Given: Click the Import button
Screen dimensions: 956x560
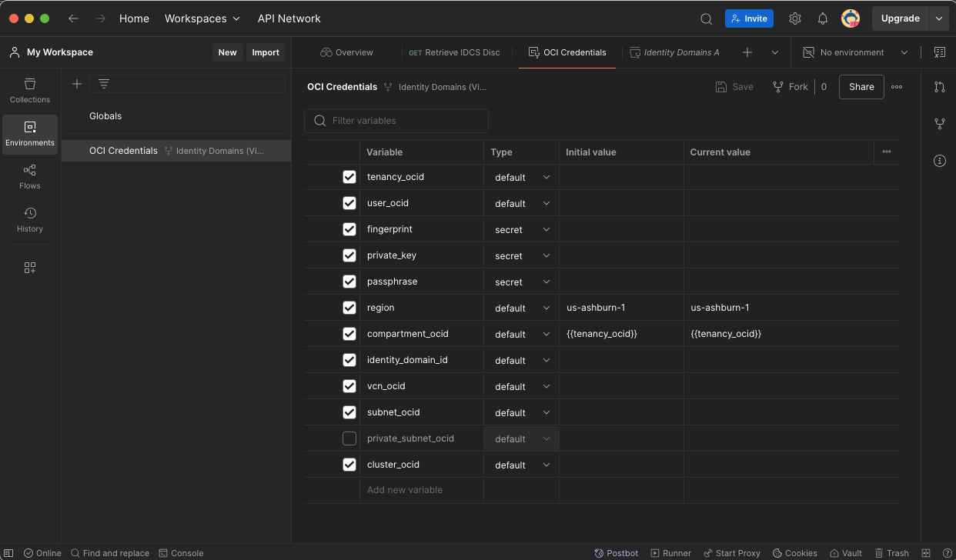Looking at the screenshot, I should tap(266, 52).
